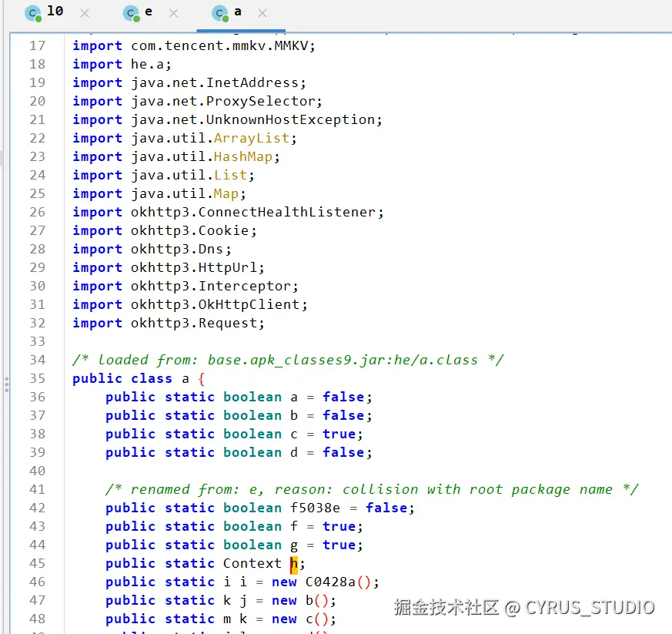Click field d on line 39

tap(294, 452)
